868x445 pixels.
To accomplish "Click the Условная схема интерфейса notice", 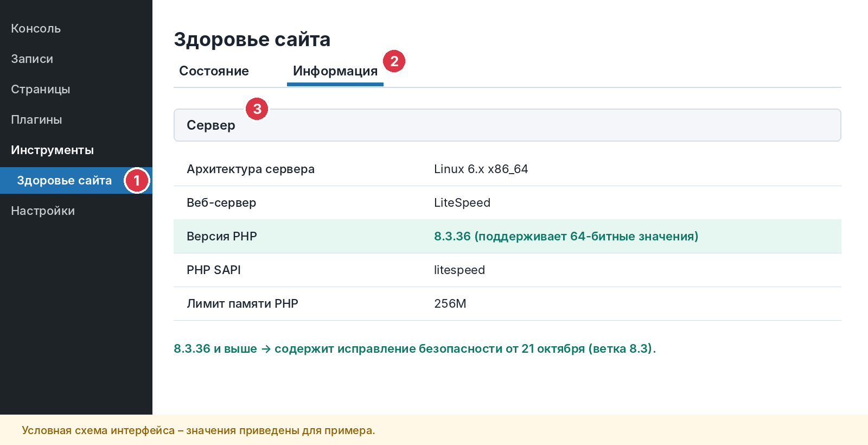I will click(199, 430).
